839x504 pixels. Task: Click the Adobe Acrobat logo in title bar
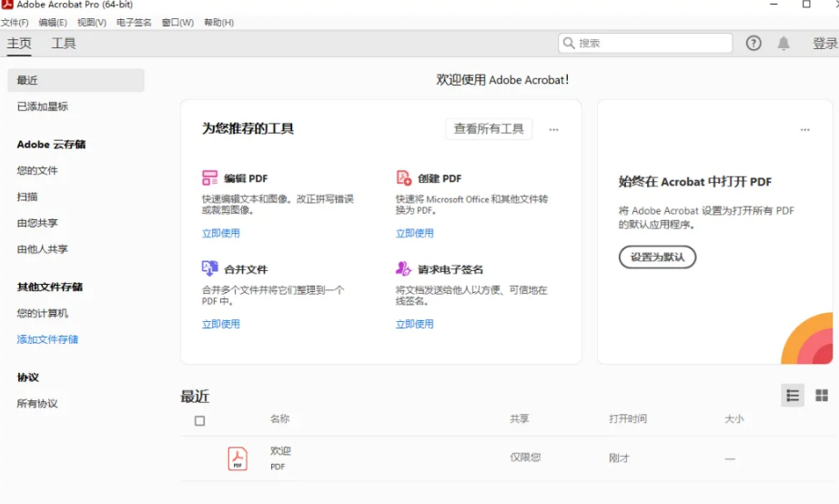(x=7, y=5)
